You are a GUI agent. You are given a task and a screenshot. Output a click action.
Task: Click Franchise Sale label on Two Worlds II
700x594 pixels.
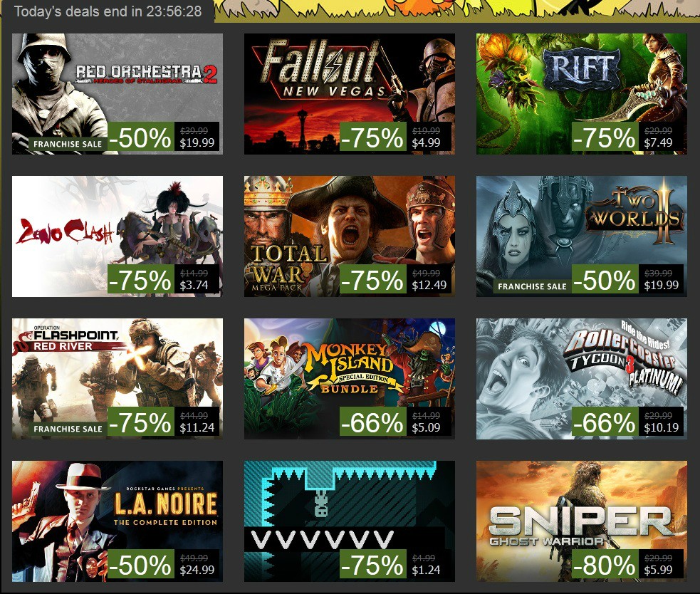532,286
